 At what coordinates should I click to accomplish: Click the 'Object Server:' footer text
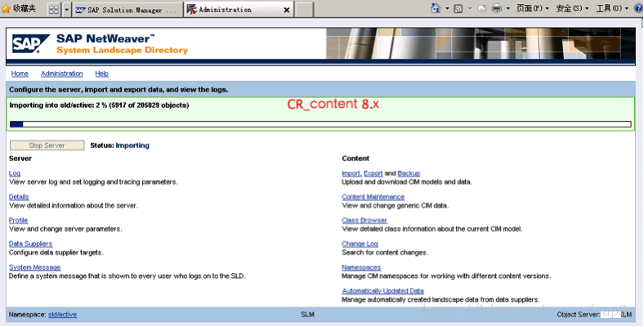pos(579,314)
